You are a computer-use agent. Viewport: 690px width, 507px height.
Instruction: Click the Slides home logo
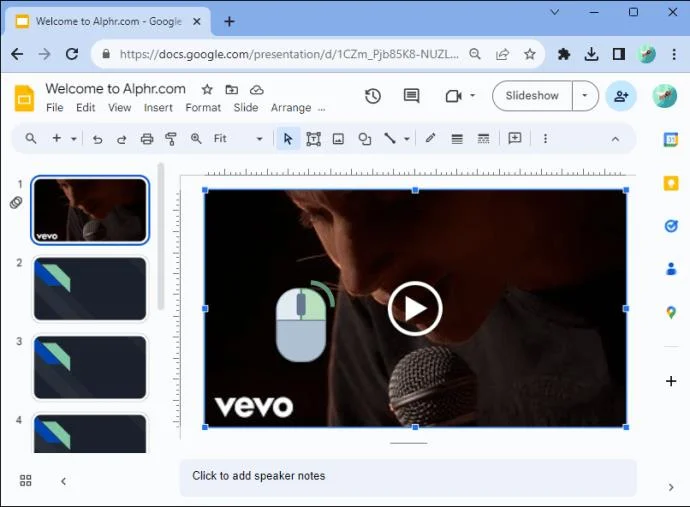click(x=24, y=98)
